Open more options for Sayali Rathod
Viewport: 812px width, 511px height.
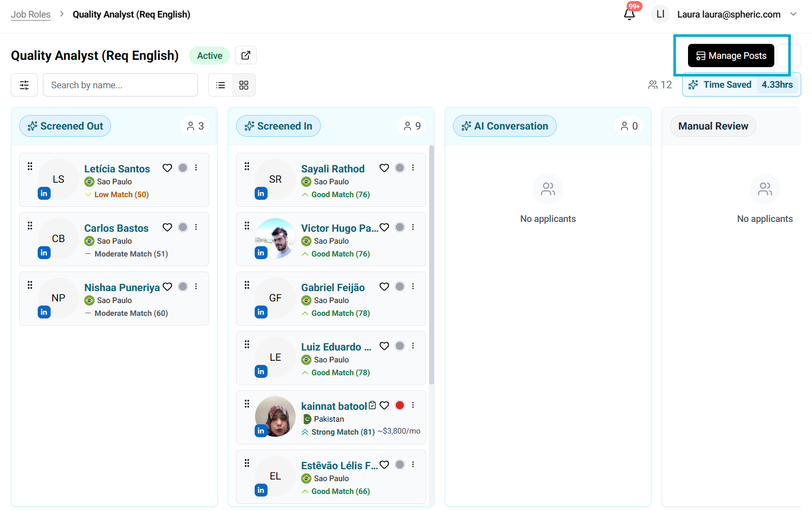(x=413, y=168)
